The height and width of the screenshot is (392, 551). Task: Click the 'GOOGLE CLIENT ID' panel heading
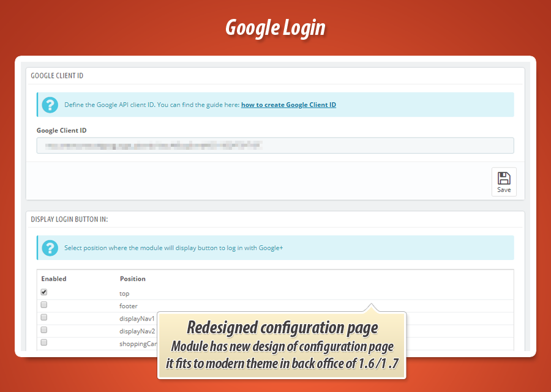57,76
